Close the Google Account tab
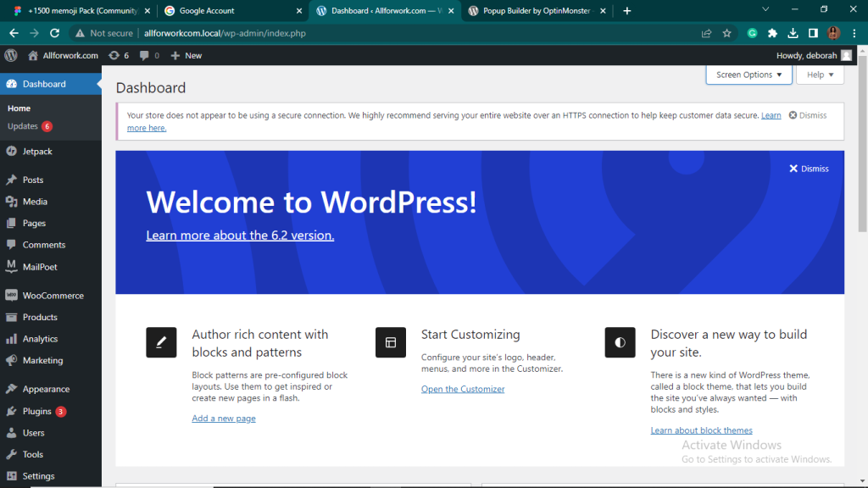Image resolution: width=868 pixels, height=488 pixels. [299, 10]
